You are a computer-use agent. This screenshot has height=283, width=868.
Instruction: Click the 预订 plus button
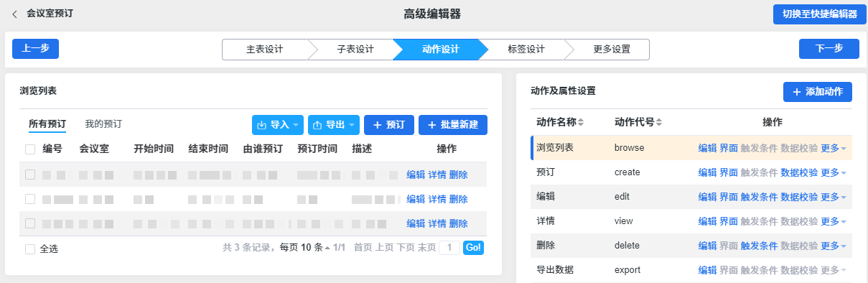[388, 124]
